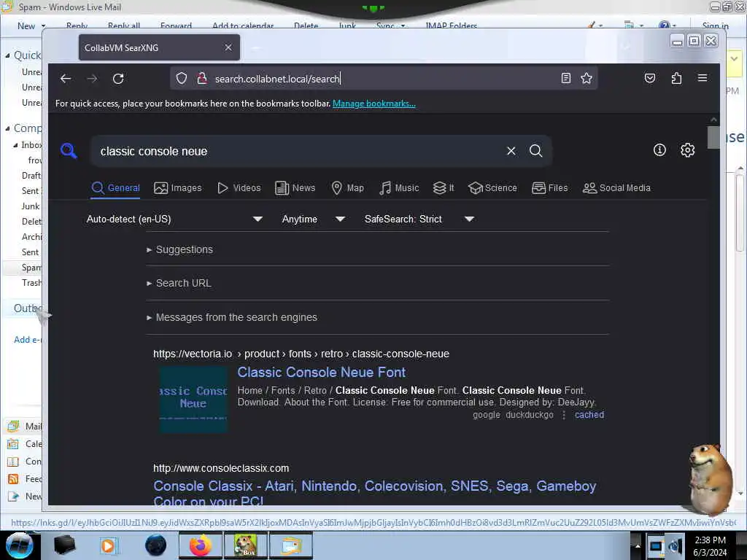Open the Feeds view icon in Live Mail
747x560 pixels.
[x=13, y=479]
